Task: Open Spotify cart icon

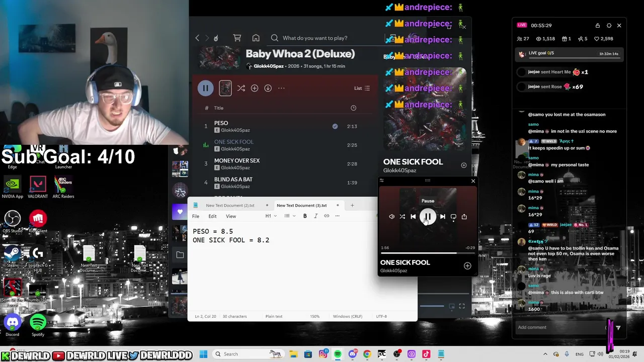Action: click(x=237, y=38)
